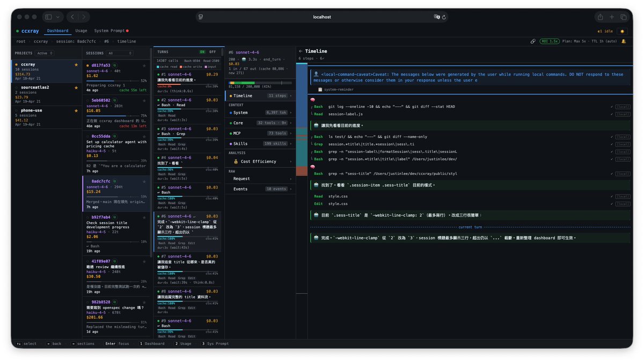Copy session ID 982b8528 icon
644x362 pixels.
tap(115, 302)
